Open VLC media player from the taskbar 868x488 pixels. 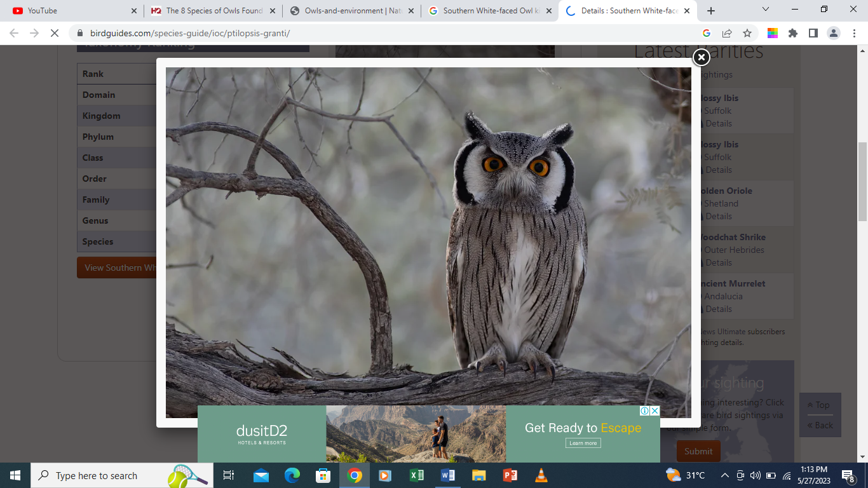[541, 475]
